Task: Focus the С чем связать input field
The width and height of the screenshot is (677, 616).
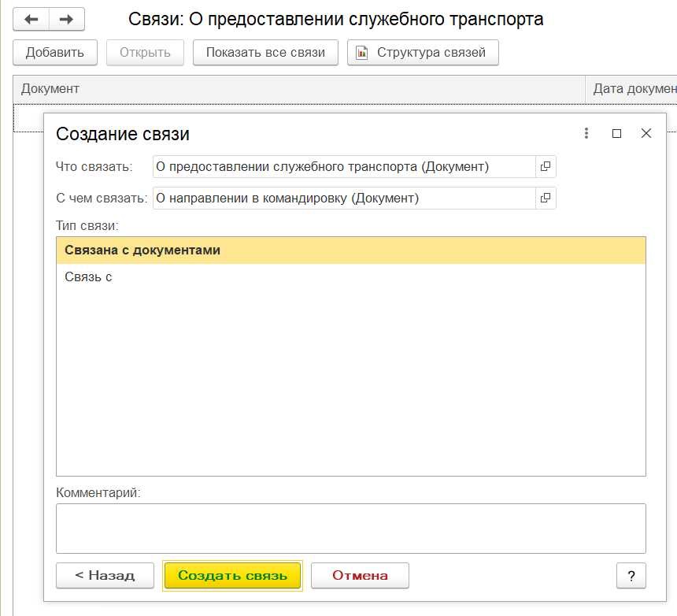Action: 344,199
